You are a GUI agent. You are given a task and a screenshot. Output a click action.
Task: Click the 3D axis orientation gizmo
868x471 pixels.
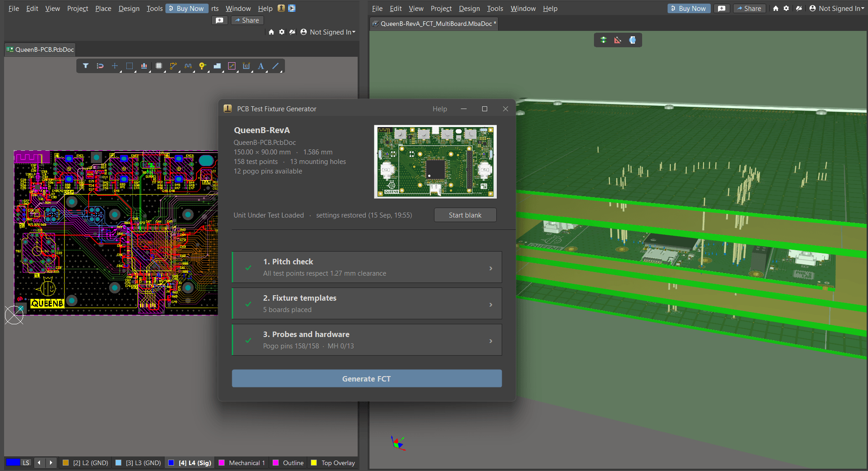point(398,443)
